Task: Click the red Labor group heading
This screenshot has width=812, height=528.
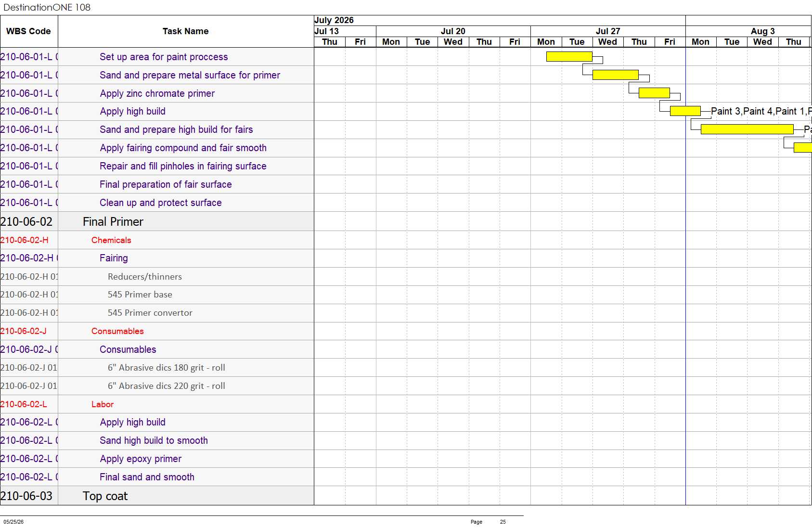Action: 103,404
